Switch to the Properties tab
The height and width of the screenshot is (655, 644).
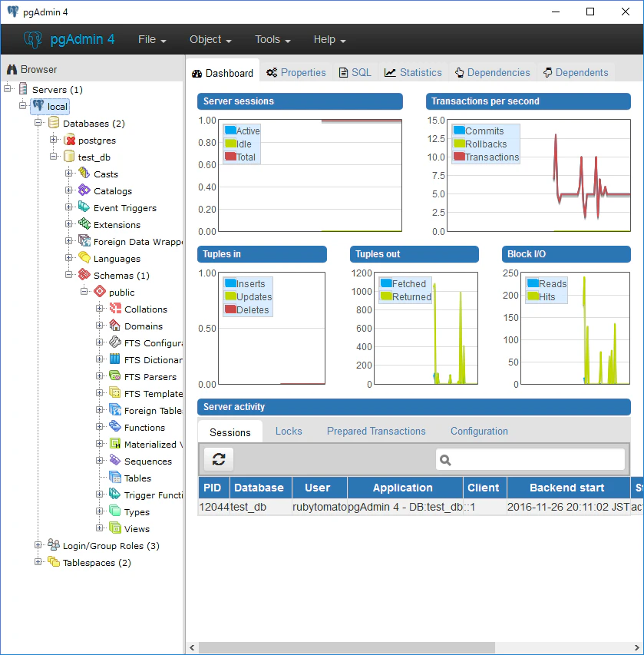[296, 73]
